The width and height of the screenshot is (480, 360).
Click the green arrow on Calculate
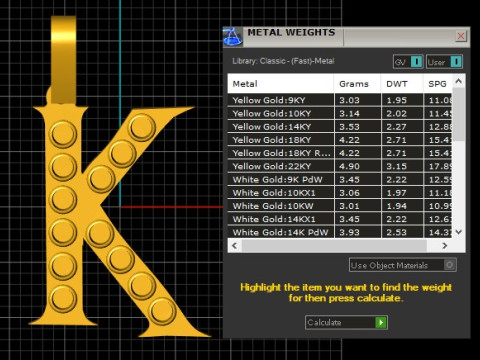pos(381,322)
